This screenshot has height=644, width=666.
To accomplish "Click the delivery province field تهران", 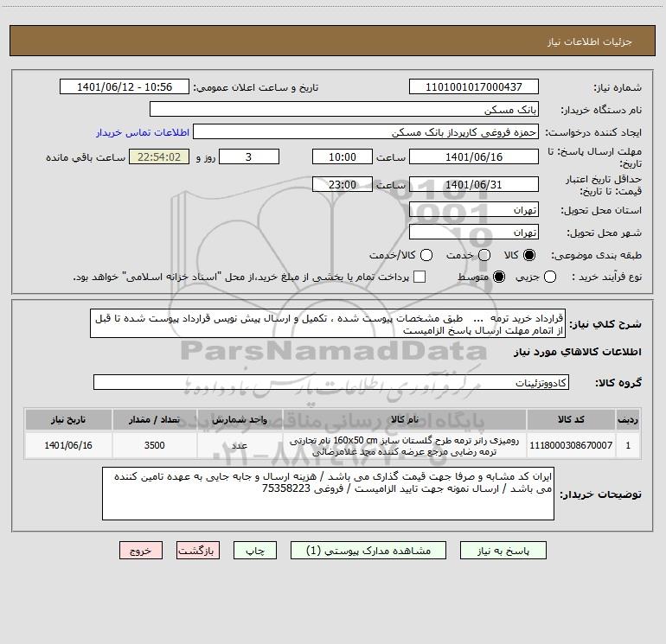I will pyautogui.click(x=474, y=209).
